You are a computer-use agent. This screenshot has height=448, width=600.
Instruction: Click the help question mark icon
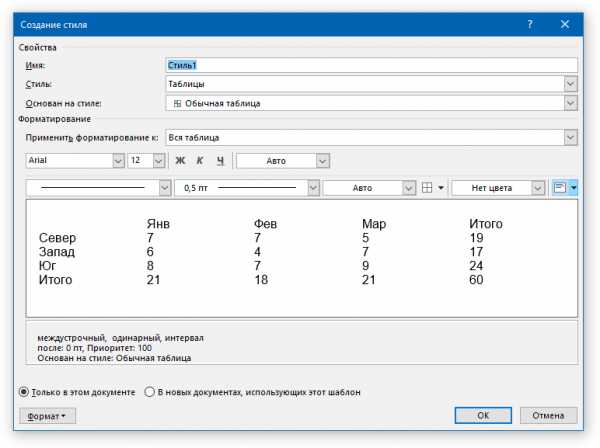[530, 22]
